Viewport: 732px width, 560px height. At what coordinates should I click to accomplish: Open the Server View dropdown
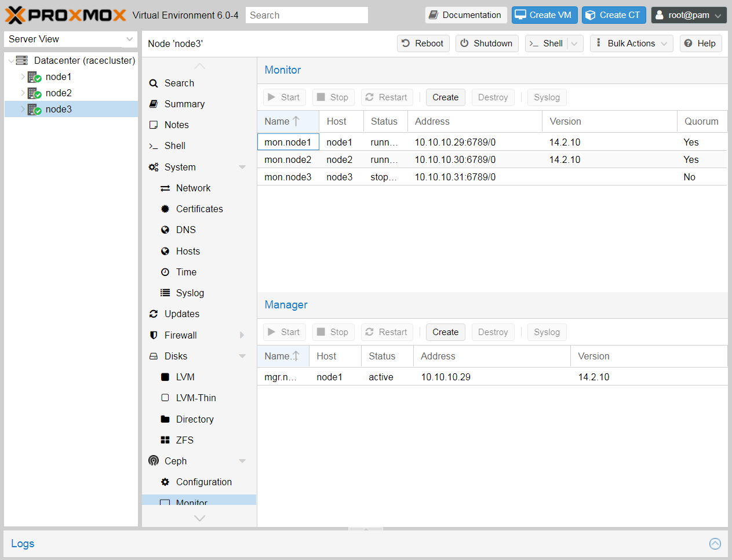(x=129, y=39)
